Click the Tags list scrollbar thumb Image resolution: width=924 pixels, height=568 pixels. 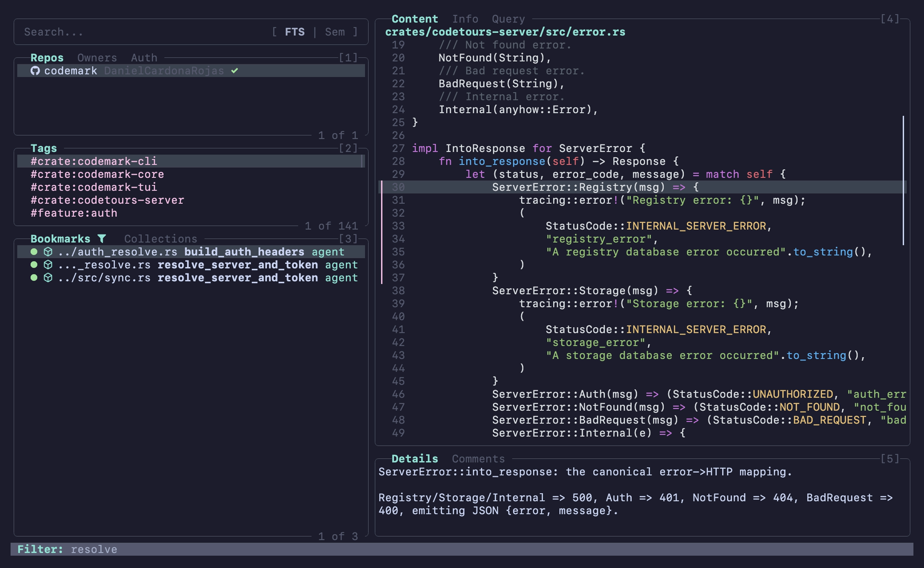[x=362, y=161]
